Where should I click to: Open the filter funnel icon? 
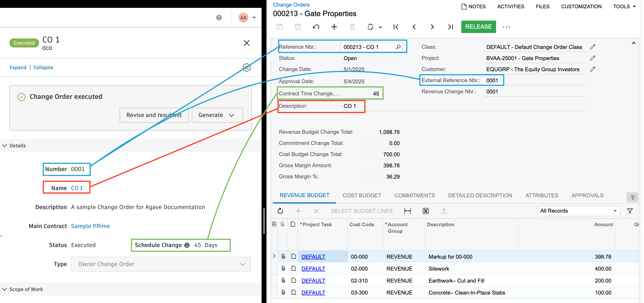630,211
